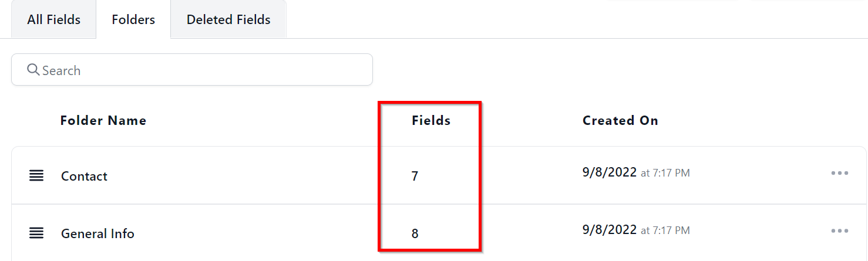
Task: Click the General Info drag handle icon
Action: (x=36, y=233)
